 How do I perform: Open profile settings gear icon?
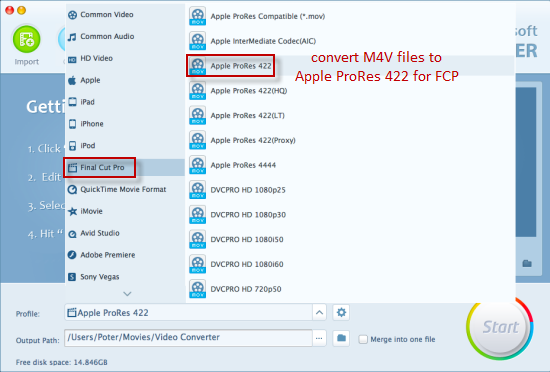click(341, 312)
